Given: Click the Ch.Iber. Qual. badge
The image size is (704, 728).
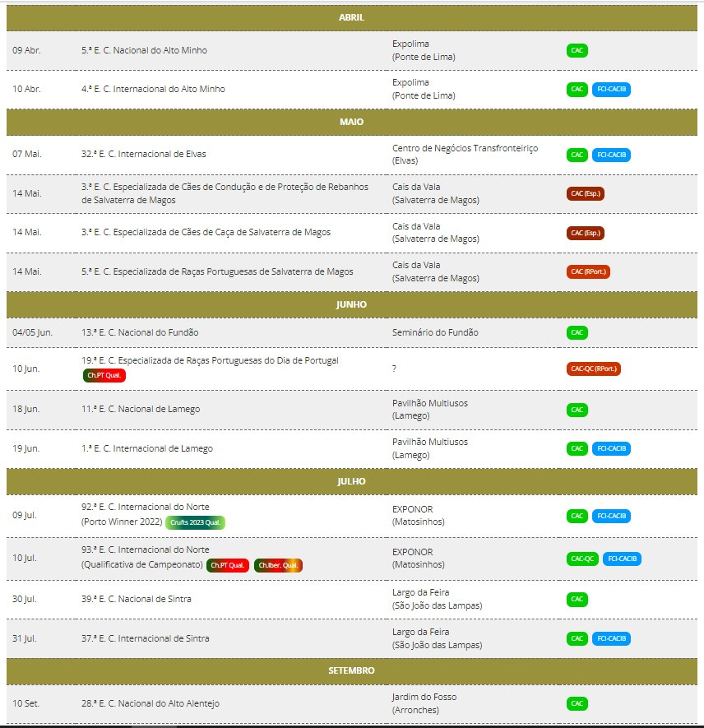Looking at the screenshot, I should click(x=279, y=565).
